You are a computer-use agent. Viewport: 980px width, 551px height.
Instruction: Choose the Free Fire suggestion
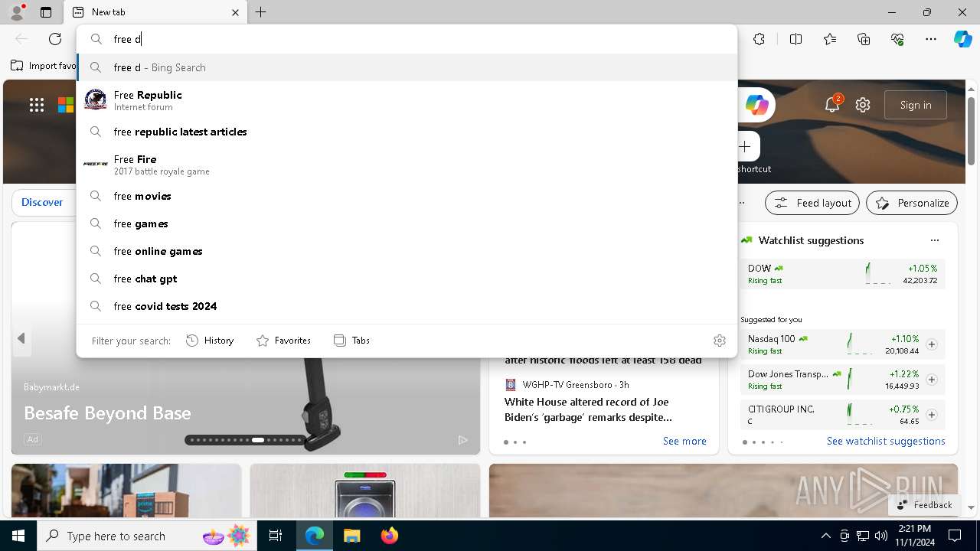click(407, 164)
